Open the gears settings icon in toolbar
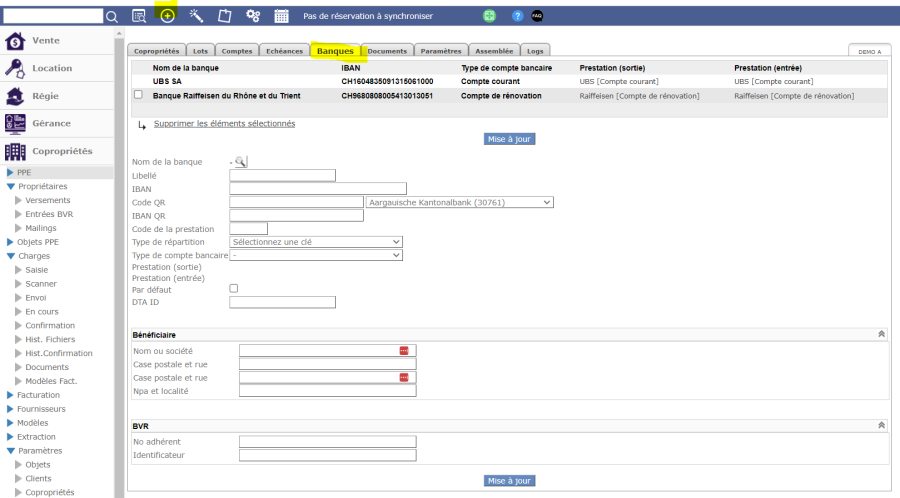This screenshot has width=900, height=498. point(253,16)
